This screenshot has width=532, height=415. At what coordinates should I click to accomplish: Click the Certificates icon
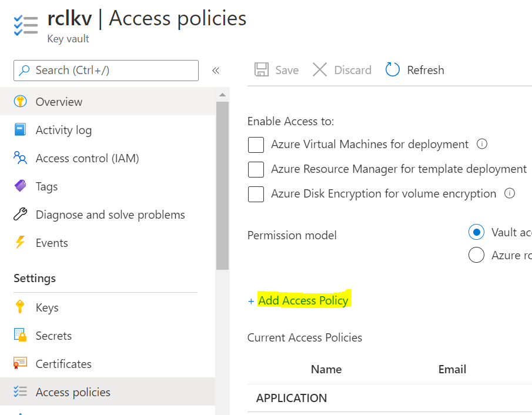pos(20,363)
